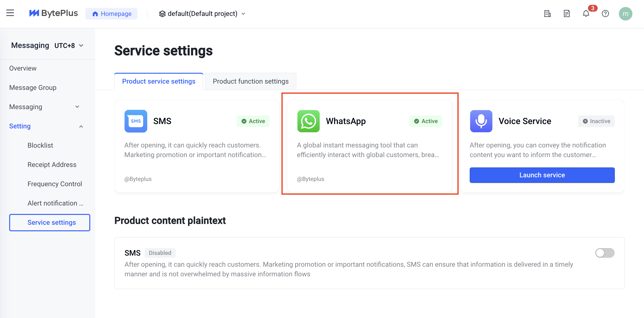The height and width of the screenshot is (318, 644).
Task: Go to the Homepage link
Action: tap(112, 13)
